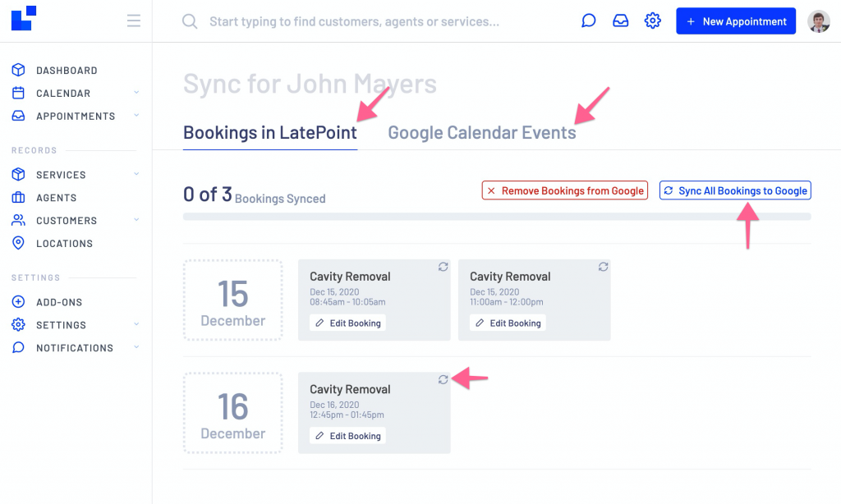
Task: Select the Bookings in LatePoint tab
Action: coord(269,132)
